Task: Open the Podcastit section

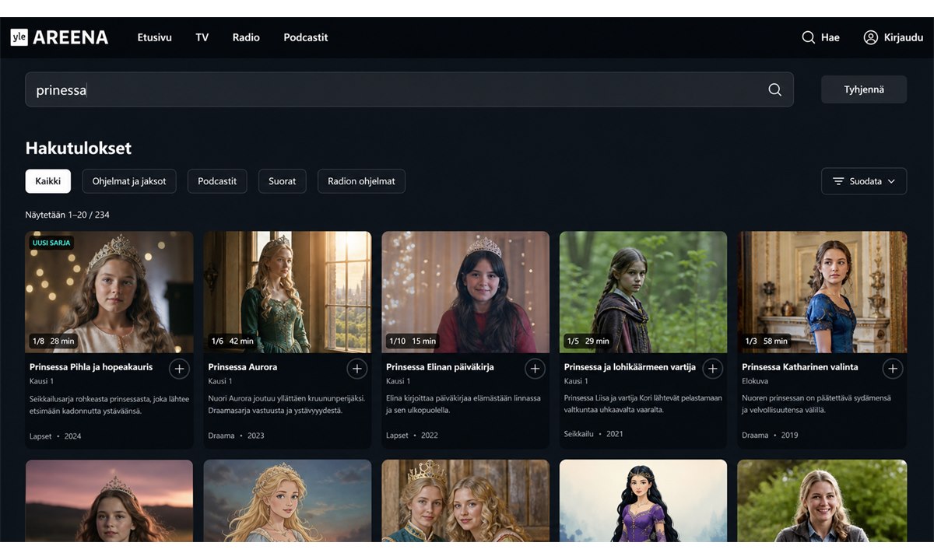Action: click(x=306, y=37)
